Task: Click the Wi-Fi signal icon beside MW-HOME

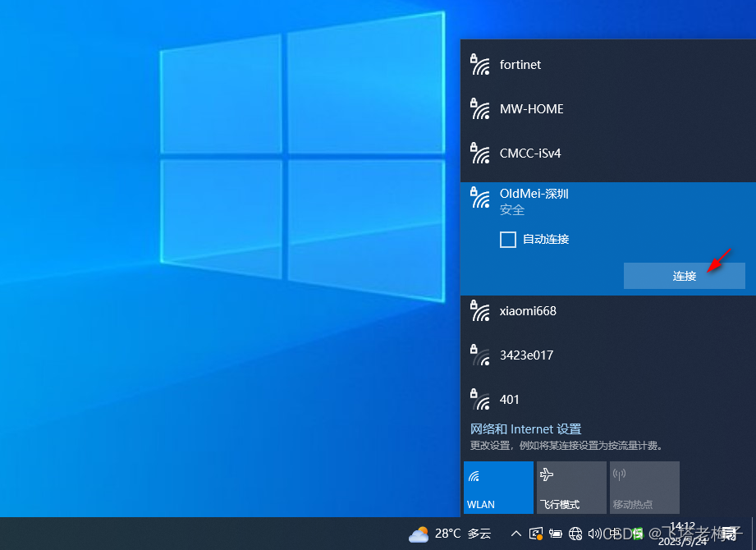Action: tap(480, 108)
